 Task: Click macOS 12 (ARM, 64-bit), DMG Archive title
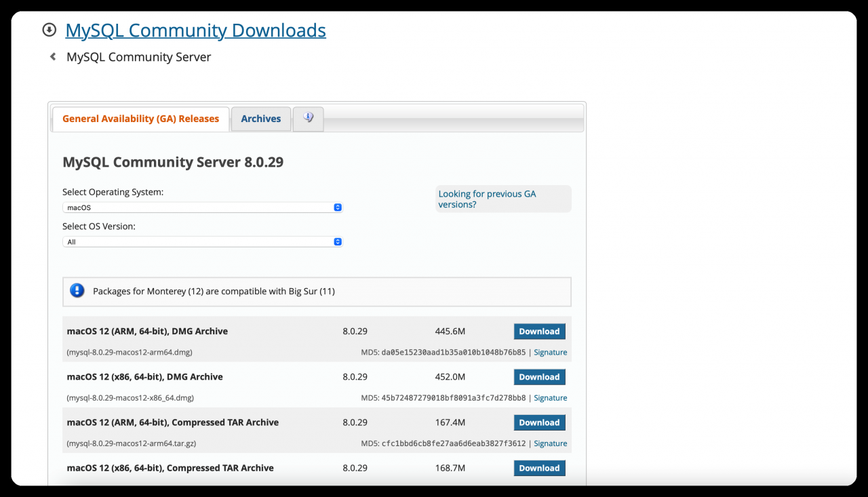(x=147, y=332)
